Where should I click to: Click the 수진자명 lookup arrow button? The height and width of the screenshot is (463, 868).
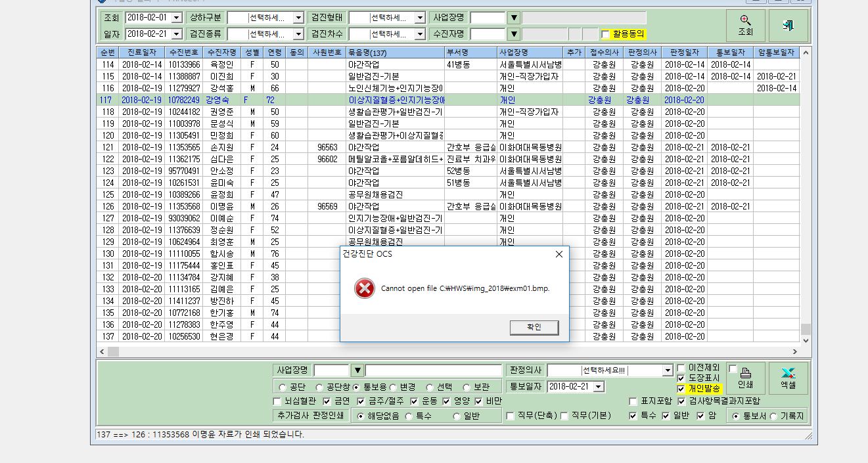coord(514,33)
